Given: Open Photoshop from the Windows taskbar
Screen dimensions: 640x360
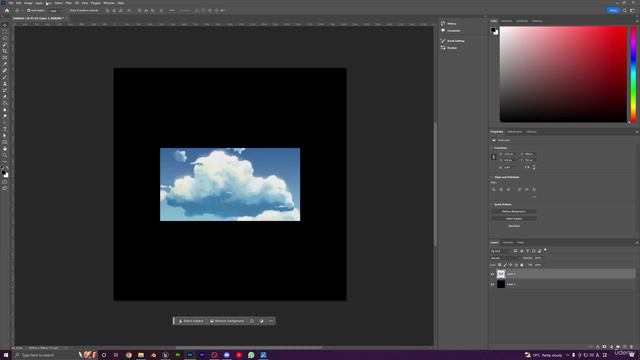Looking at the screenshot, I should [x=190, y=355].
